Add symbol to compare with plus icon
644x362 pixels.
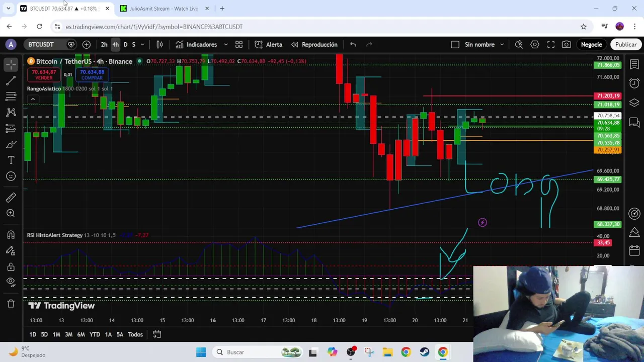point(87,45)
